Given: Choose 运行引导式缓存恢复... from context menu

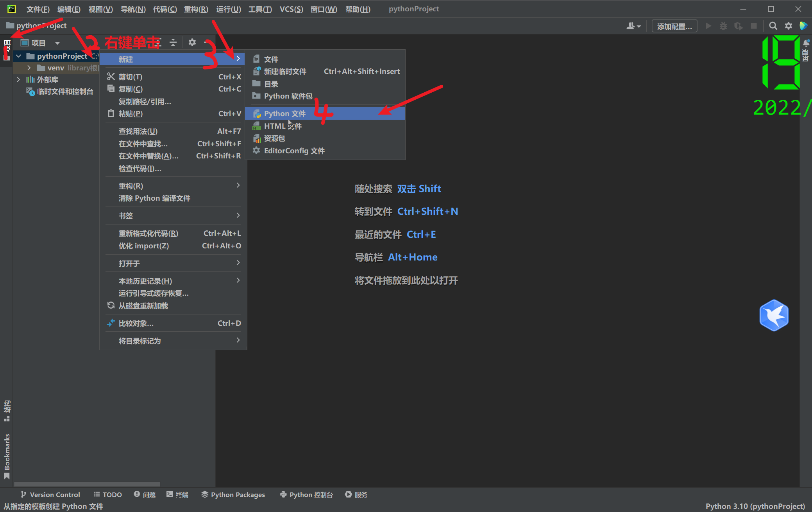Looking at the screenshot, I should 173,293.
